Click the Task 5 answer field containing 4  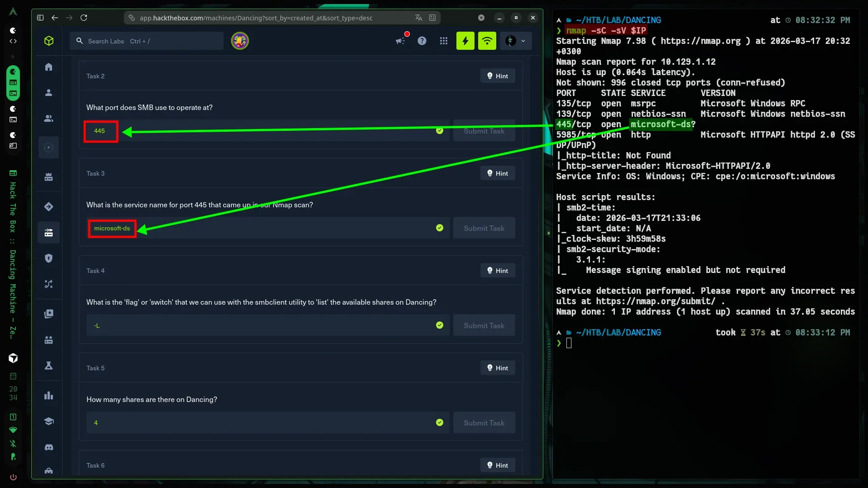(x=268, y=423)
